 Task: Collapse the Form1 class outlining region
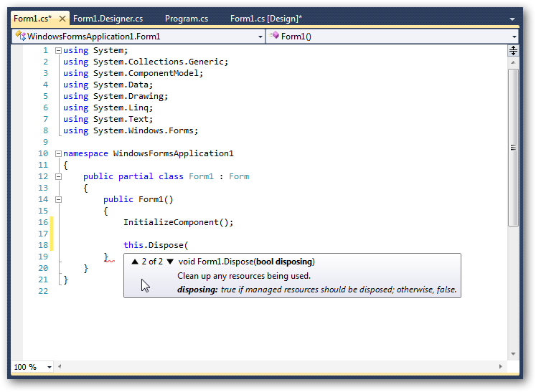[x=58, y=176]
